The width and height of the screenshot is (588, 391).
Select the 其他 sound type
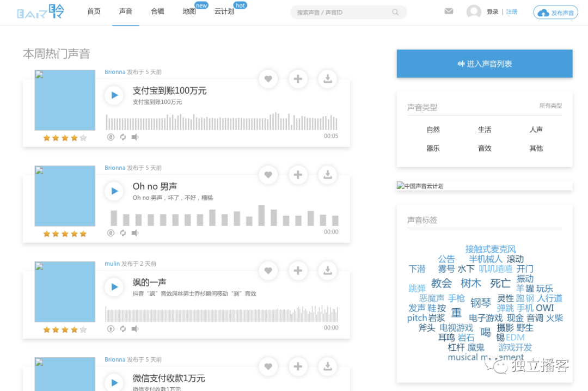click(536, 148)
